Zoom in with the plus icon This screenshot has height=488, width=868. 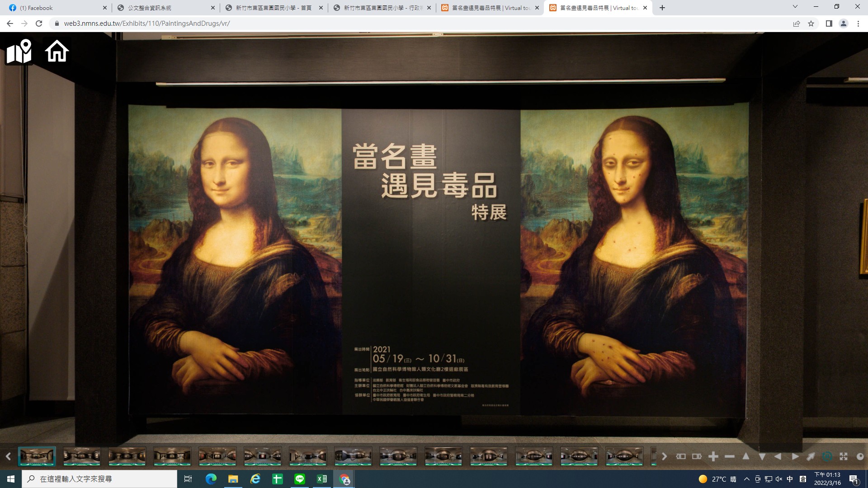(713, 456)
